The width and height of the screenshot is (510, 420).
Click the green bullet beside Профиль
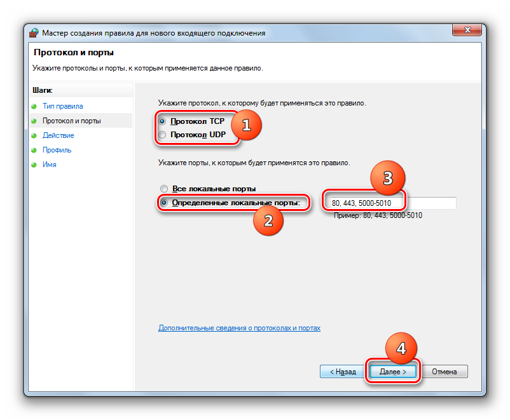click(34, 150)
